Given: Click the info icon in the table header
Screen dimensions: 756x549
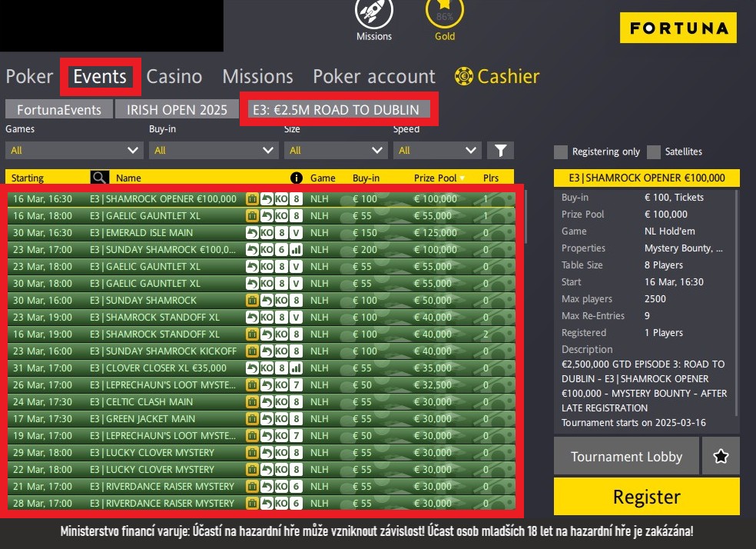Looking at the screenshot, I should point(297,178).
